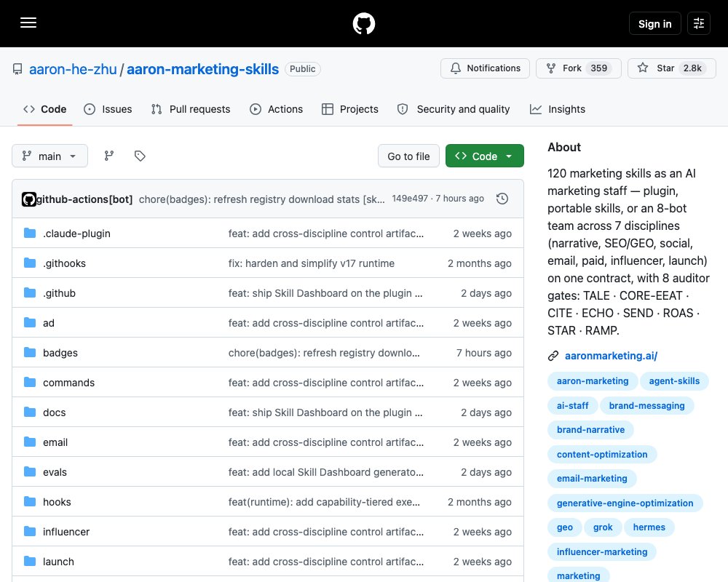728x582 pixels.
Task: Select the grok topic tag
Action: (603, 527)
